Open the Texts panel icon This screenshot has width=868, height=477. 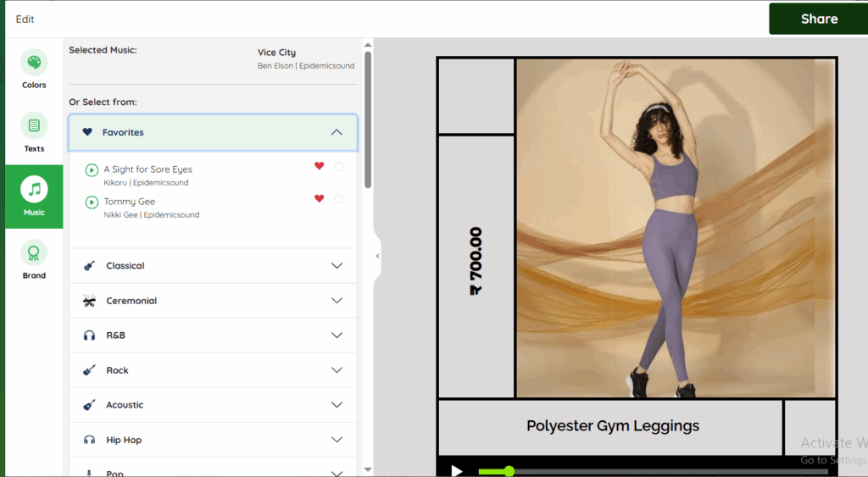pos(34,126)
